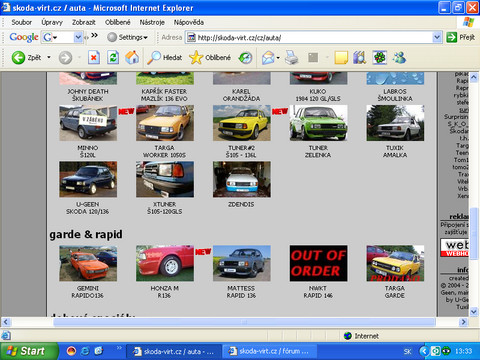The width and height of the screenshot is (480, 360).
Task: Click the Back (Zpět) arrow icon
Action: coord(18,58)
